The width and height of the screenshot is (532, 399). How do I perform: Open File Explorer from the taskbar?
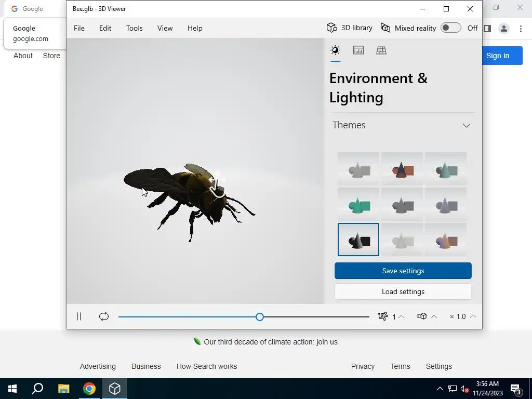click(x=63, y=389)
